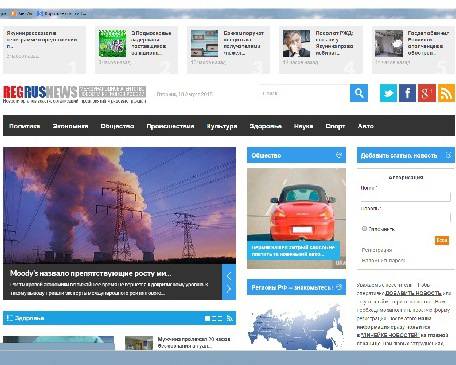Open the Спорт menu item
456x365 pixels.
pyautogui.click(x=335, y=126)
